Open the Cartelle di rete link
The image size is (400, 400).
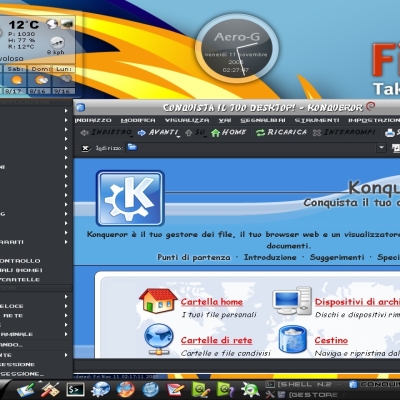click(x=216, y=340)
